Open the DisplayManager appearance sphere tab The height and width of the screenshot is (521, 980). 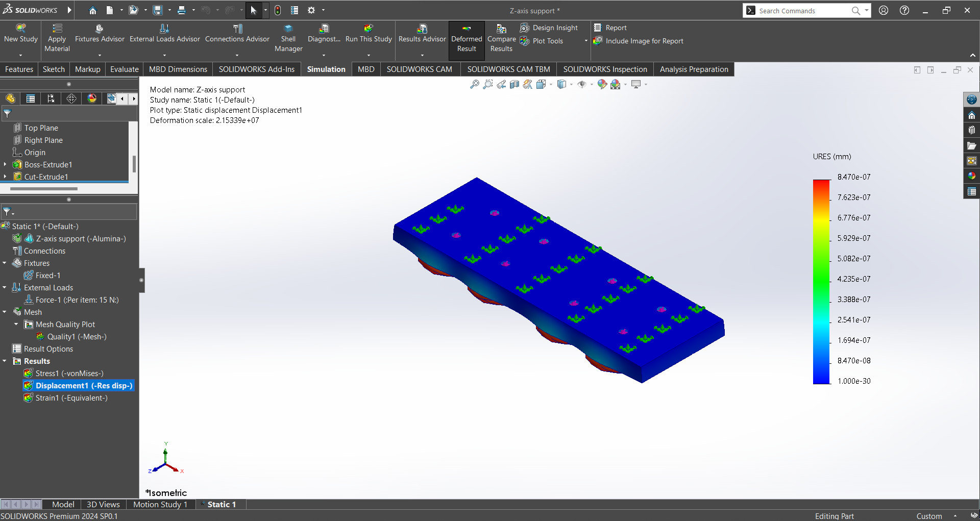[x=92, y=98]
